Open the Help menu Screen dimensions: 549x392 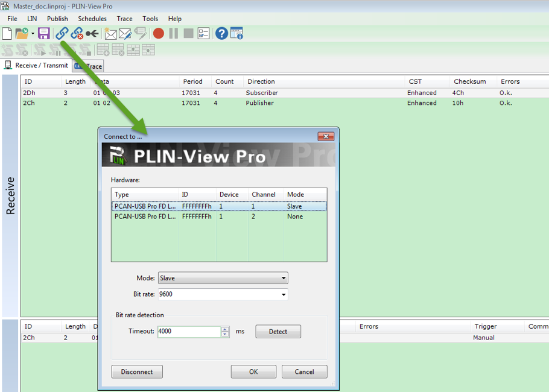(175, 19)
